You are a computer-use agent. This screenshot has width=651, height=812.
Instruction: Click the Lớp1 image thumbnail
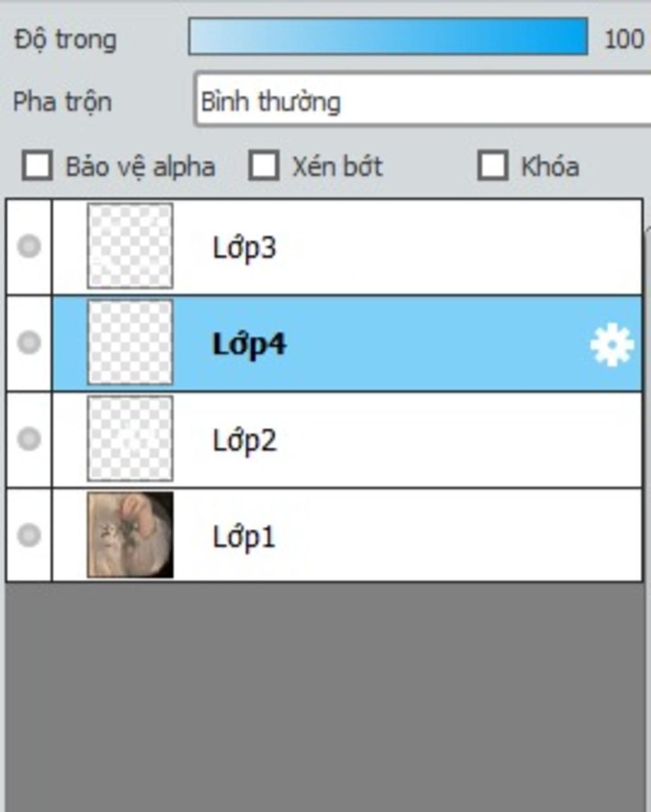tap(130, 535)
